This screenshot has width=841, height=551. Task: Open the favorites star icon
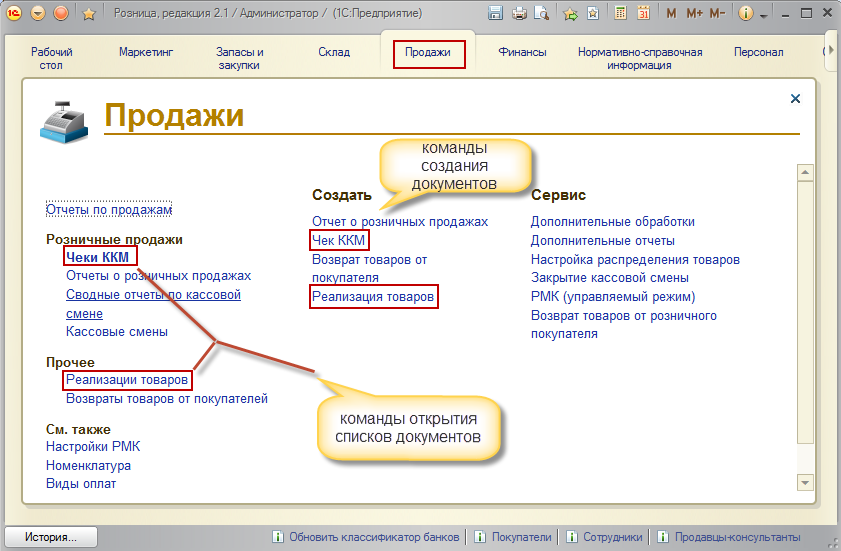click(x=89, y=13)
